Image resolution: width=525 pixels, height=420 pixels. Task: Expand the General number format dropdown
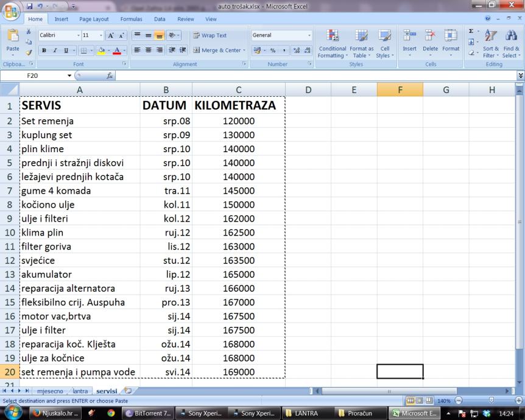tap(309, 36)
